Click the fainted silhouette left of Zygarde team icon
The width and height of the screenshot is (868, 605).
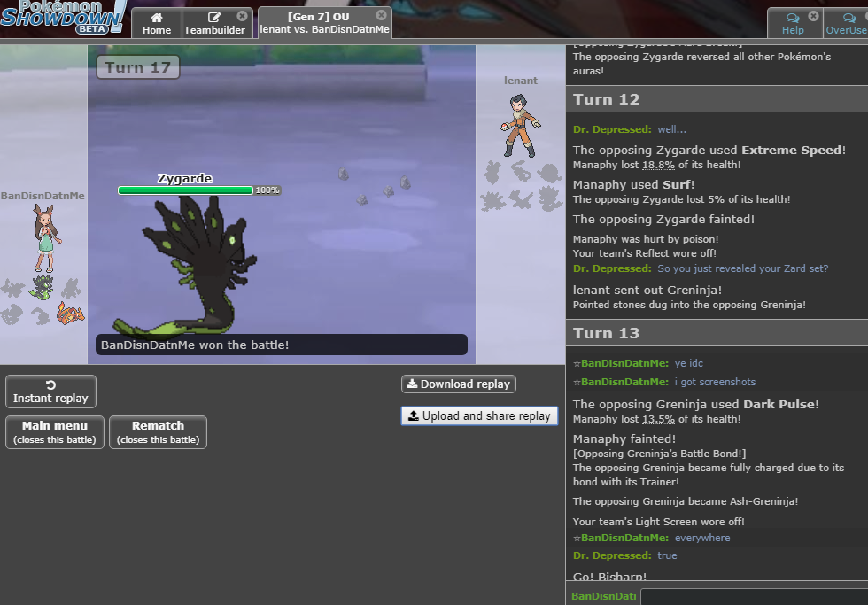[12, 288]
